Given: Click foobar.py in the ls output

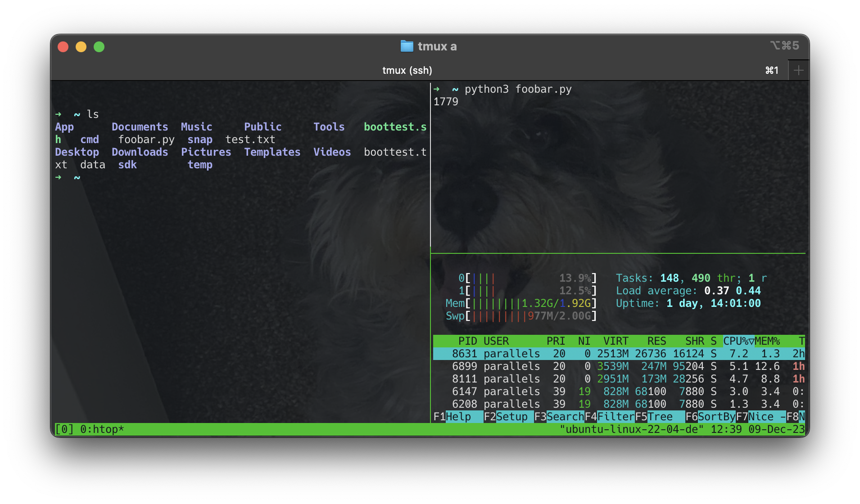Looking at the screenshot, I should click(147, 139).
